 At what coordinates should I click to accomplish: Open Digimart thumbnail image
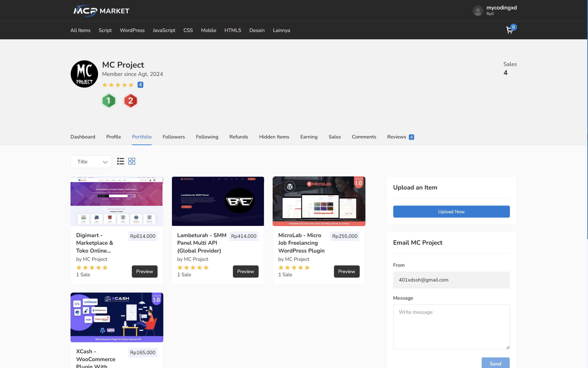click(x=117, y=201)
